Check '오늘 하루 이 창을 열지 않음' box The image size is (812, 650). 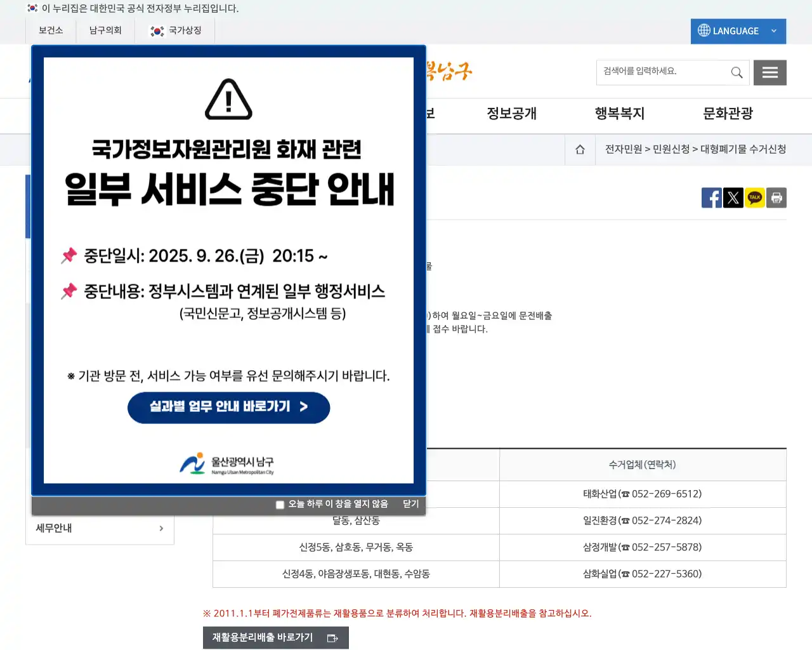point(280,505)
